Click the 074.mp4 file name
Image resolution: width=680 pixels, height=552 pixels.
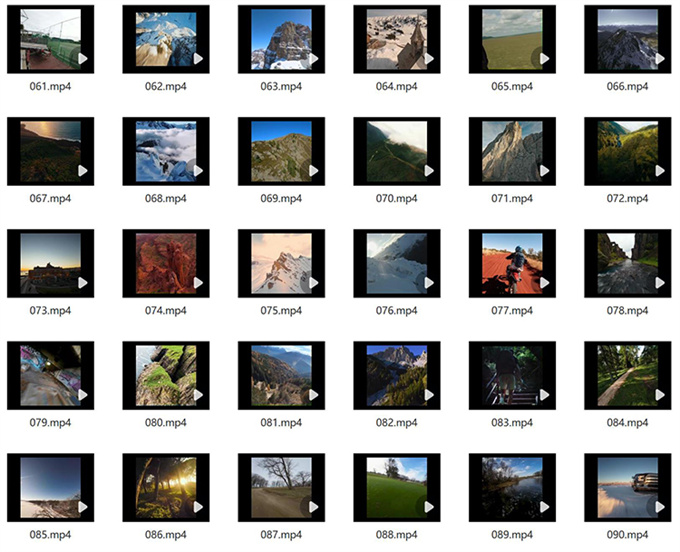click(166, 310)
